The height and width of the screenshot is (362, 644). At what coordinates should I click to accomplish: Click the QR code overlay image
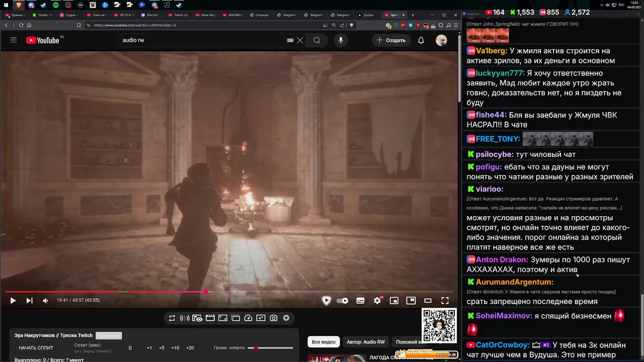[x=439, y=325]
